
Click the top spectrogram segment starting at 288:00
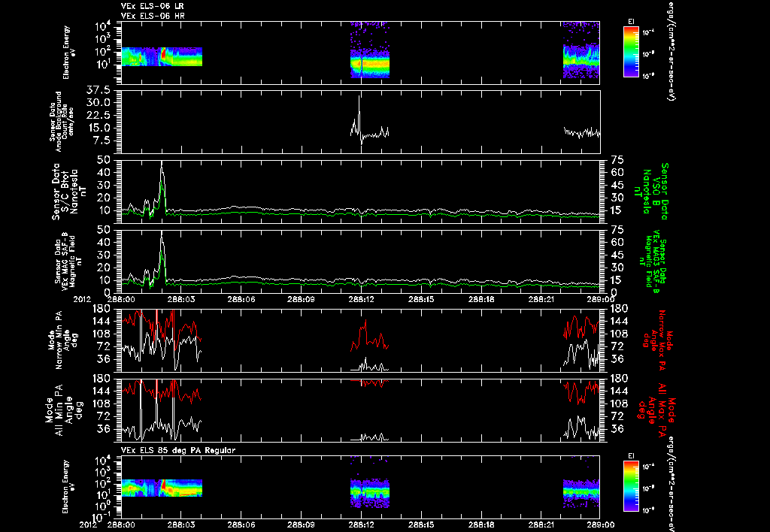162,56
